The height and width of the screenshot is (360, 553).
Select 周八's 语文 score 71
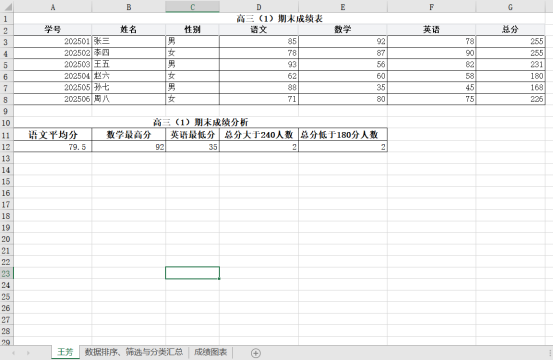[x=259, y=99]
